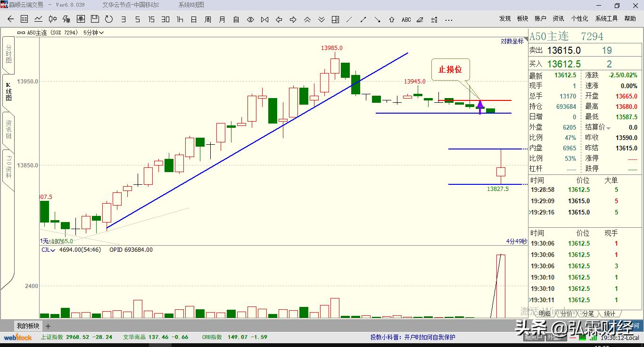The height and width of the screenshot is (347, 644).
Task: Toggle the 对数坐标 log scale option
Action: [512, 41]
